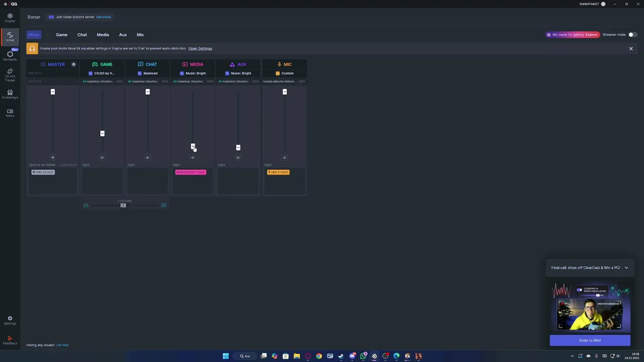644x362 pixels.
Task: Dismiss the equalizer warning banner
Action: point(631,49)
